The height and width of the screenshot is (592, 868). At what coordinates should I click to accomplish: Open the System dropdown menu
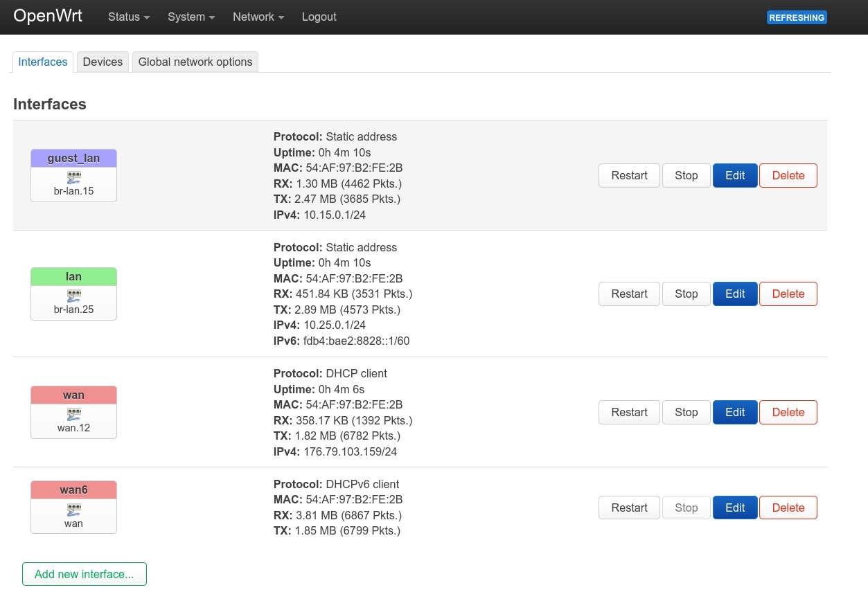click(191, 17)
